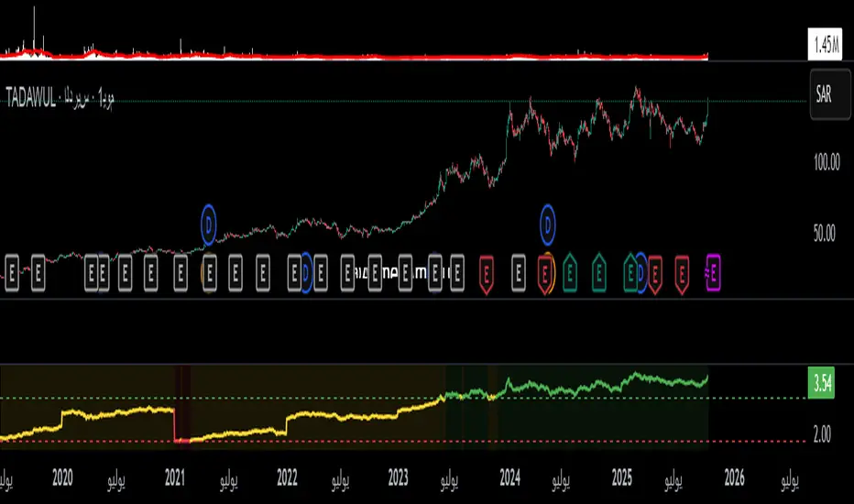Viewport: 854px width, 504px height.
Task: Click the 50.00 price scale label
Action: pos(827,233)
